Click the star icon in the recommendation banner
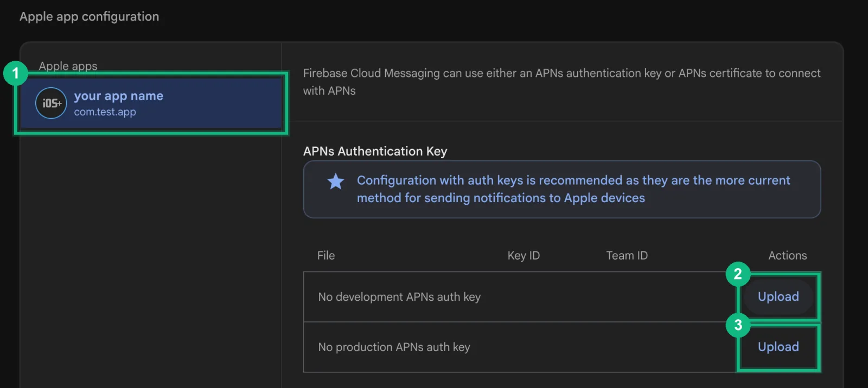The width and height of the screenshot is (868, 388). 336,181
